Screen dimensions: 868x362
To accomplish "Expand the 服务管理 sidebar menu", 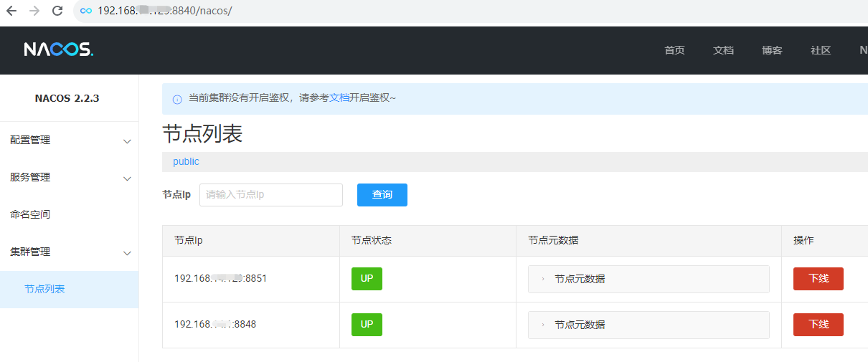I will [x=70, y=178].
